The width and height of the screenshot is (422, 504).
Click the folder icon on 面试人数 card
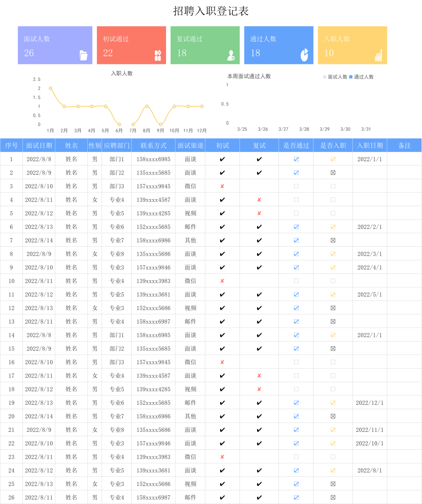[x=84, y=55]
